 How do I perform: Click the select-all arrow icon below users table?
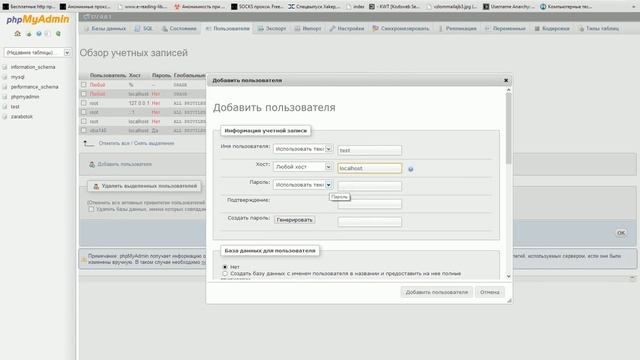[x=88, y=143]
